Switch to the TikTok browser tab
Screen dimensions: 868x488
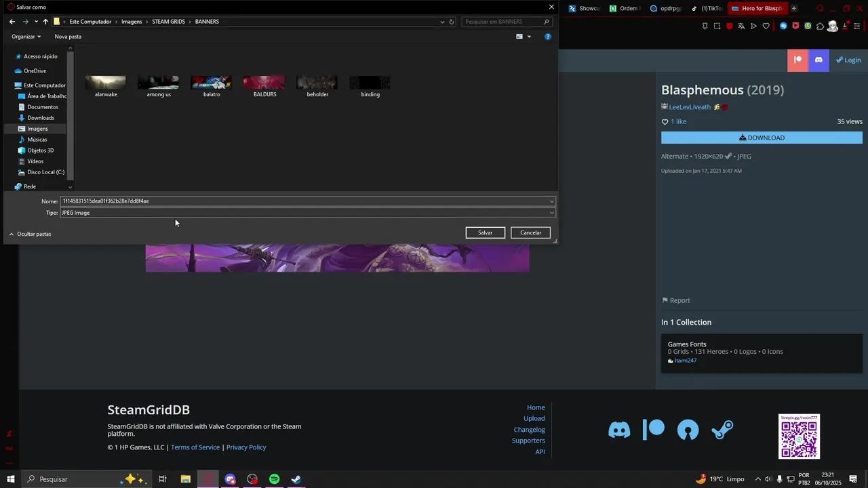pyautogui.click(x=706, y=8)
